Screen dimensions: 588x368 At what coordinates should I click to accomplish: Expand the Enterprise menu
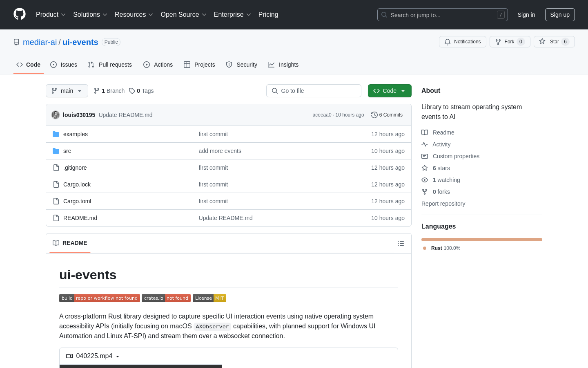click(232, 14)
